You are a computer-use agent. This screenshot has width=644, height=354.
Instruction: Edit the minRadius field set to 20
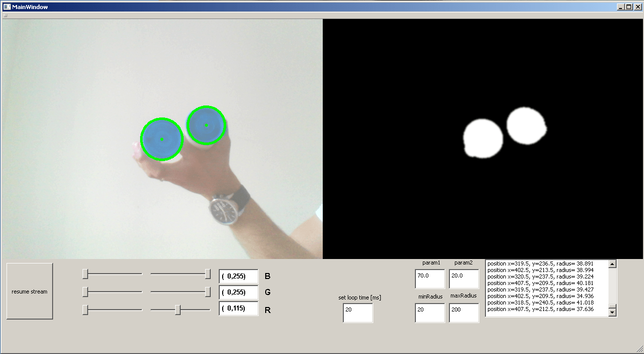coord(429,313)
